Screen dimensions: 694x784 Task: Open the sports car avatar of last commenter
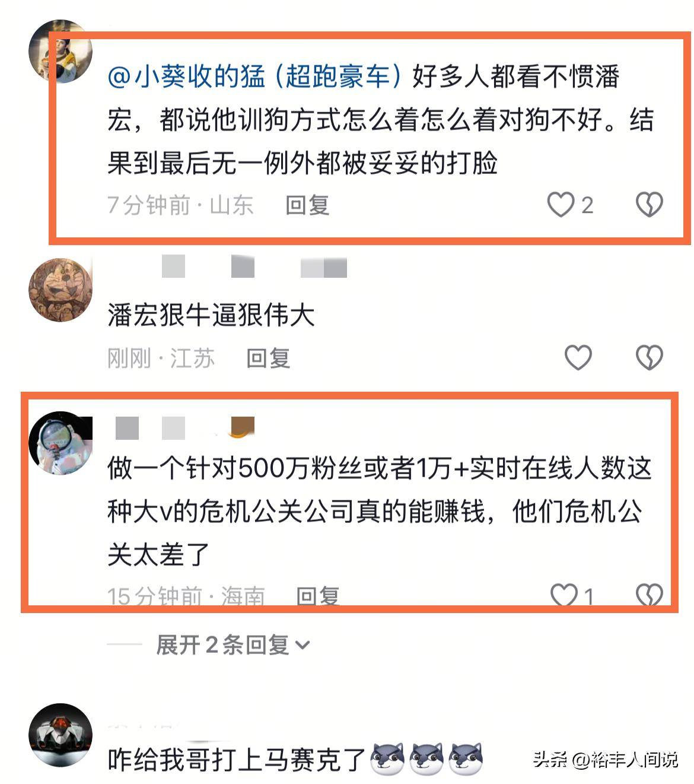click(x=61, y=735)
